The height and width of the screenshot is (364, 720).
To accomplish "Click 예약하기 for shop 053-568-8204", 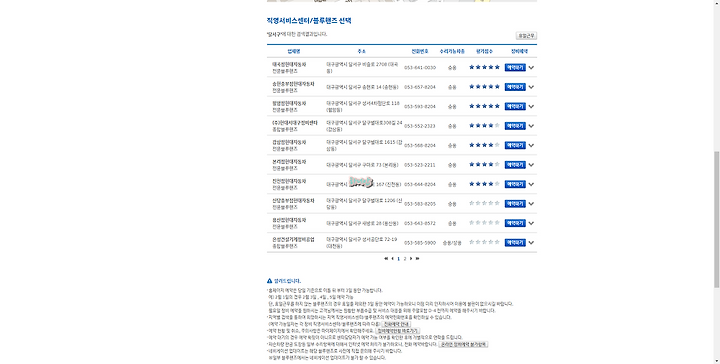I will [515, 145].
